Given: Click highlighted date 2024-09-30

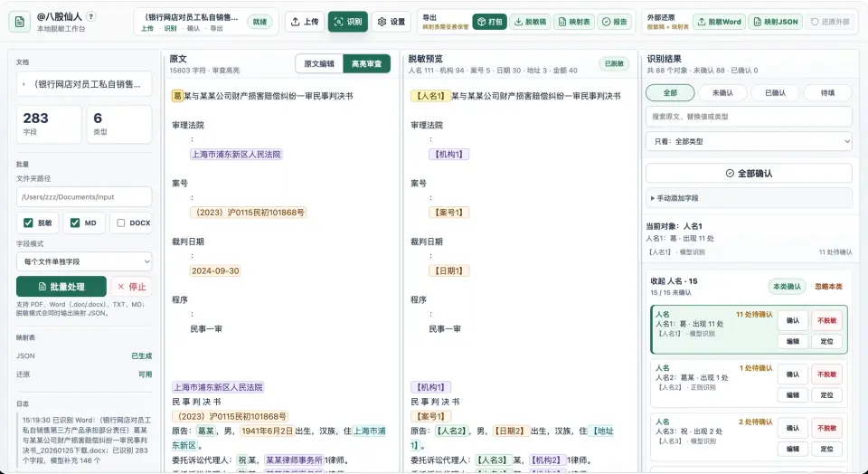Looking at the screenshot, I should pos(215,270).
